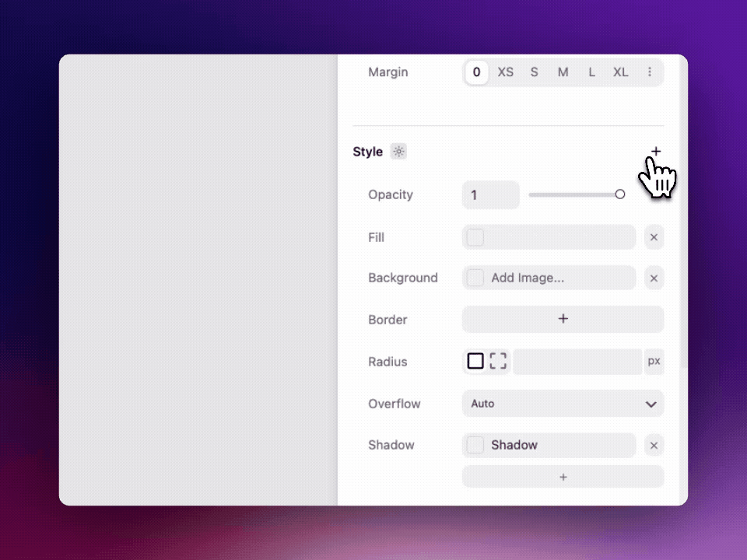Open the Radius px unit selector
This screenshot has width=747, height=560.
(x=654, y=361)
